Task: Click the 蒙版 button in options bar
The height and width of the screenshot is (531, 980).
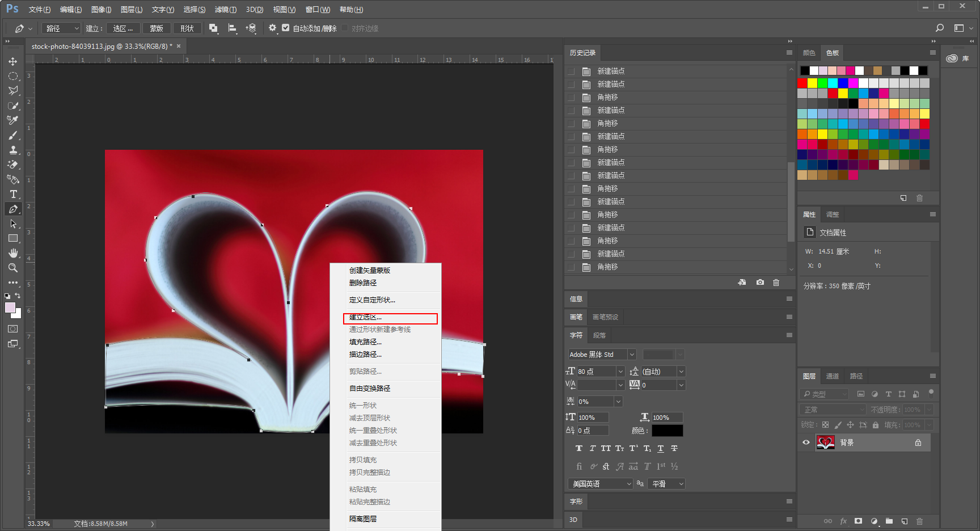Action: pyautogui.click(x=157, y=28)
